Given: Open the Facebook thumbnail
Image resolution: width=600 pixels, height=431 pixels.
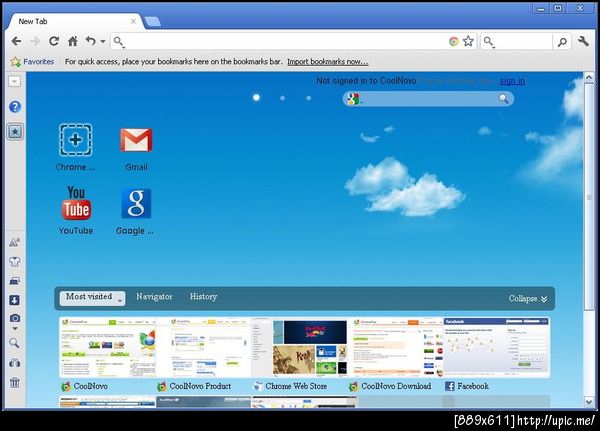Looking at the screenshot, I should (x=496, y=347).
